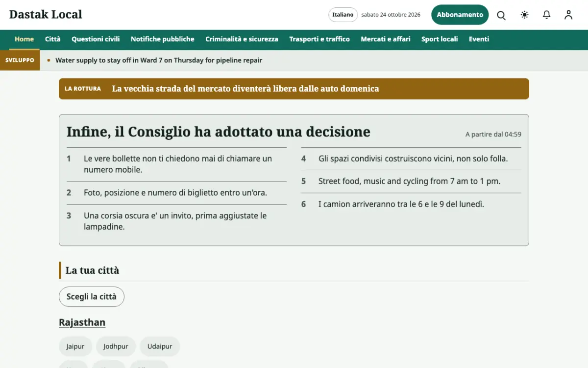Image resolution: width=588 pixels, height=368 pixels.
Task: Click the Sviluppo ticker label
Action: point(20,60)
